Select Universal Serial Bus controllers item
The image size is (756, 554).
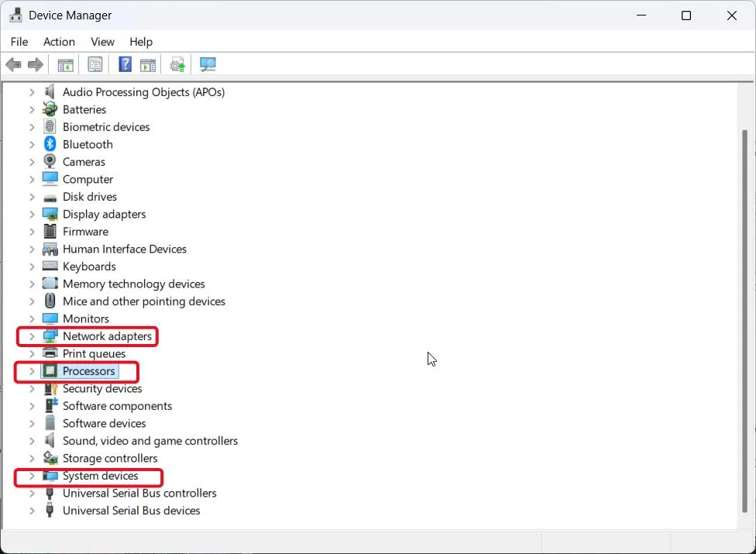139,494
